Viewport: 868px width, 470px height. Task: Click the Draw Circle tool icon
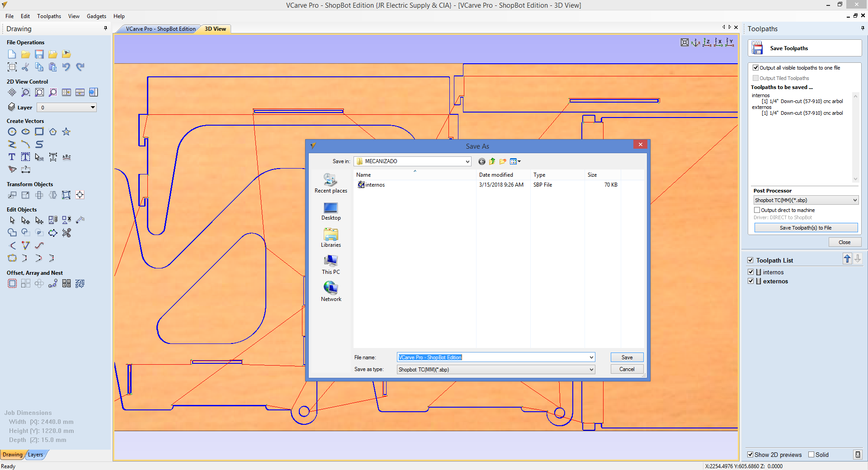(x=12, y=132)
